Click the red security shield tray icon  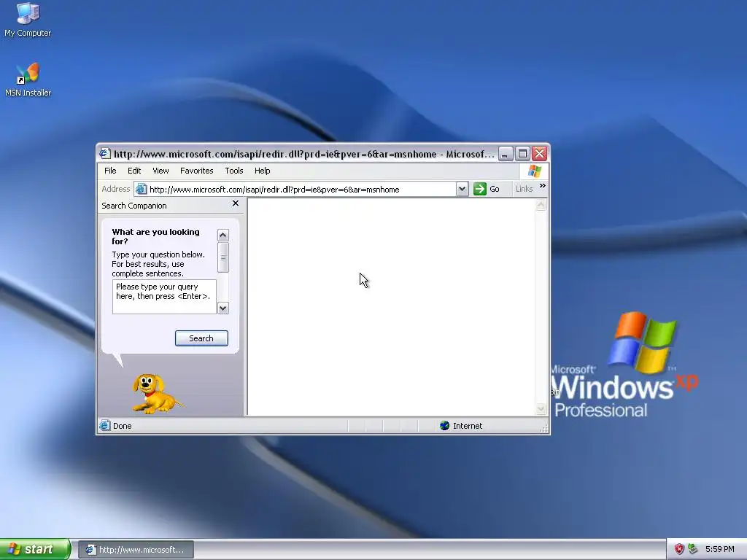pyautogui.click(x=679, y=549)
